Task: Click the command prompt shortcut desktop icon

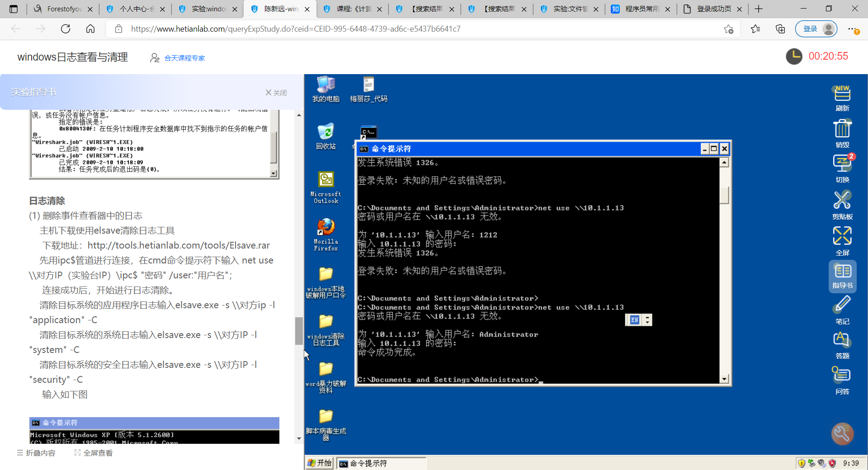Action: pyautogui.click(x=368, y=133)
